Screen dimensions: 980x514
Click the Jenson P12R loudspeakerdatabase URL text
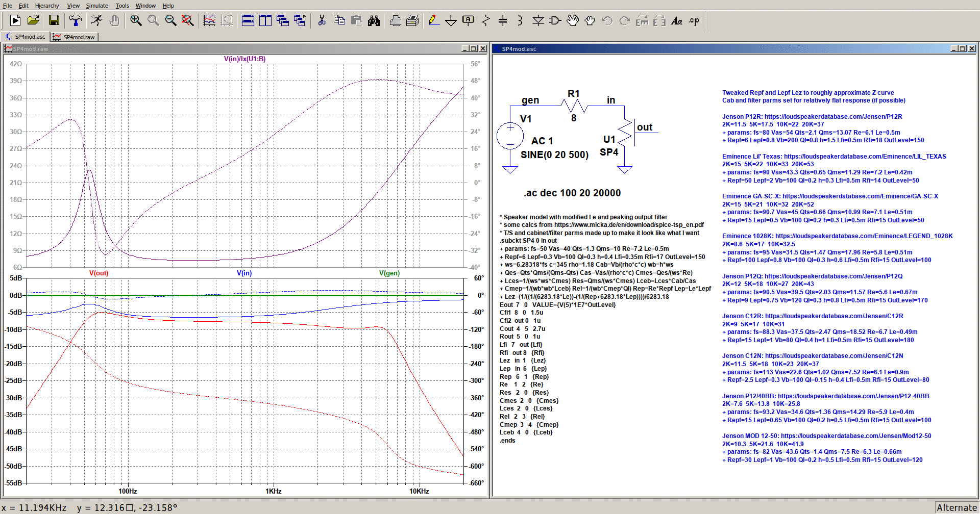click(x=833, y=117)
